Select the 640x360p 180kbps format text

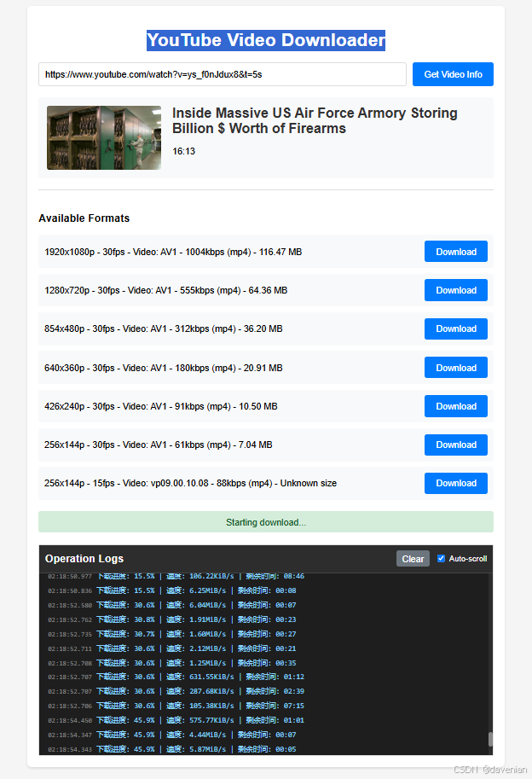(x=164, y=368)
